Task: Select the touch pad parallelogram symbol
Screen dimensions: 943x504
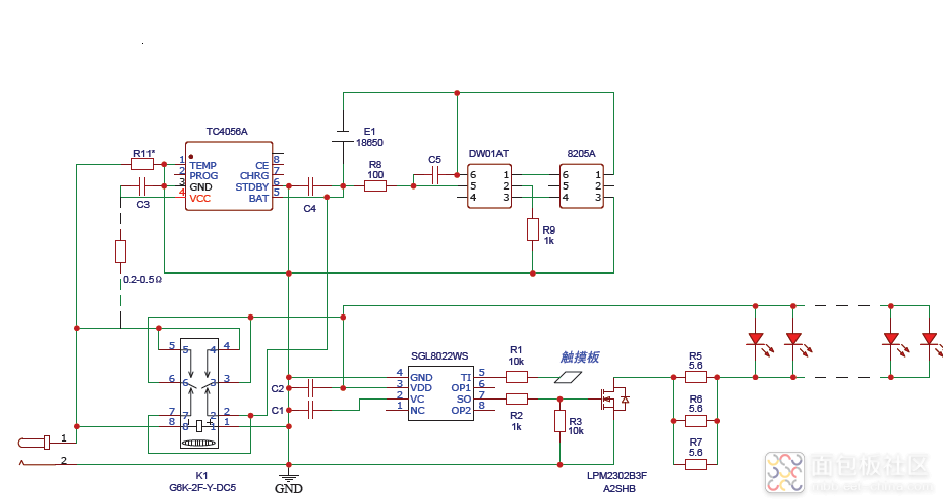Action: click(568, 377)
